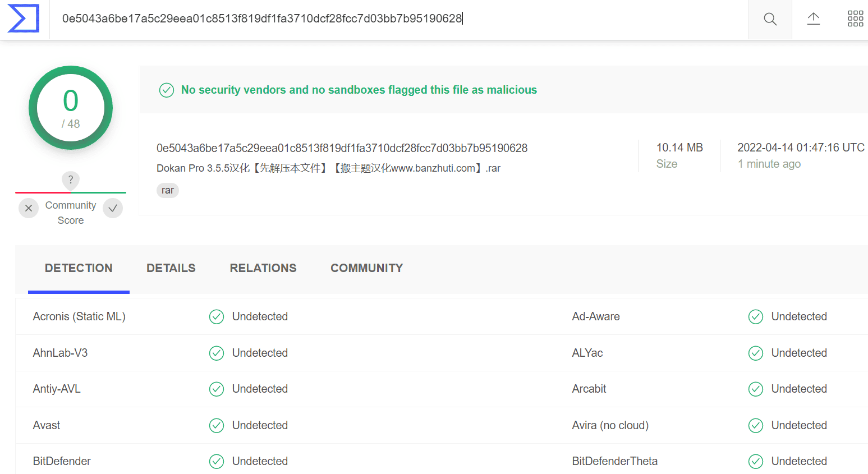Click Undetected result for Acronis

coord(260,316)
